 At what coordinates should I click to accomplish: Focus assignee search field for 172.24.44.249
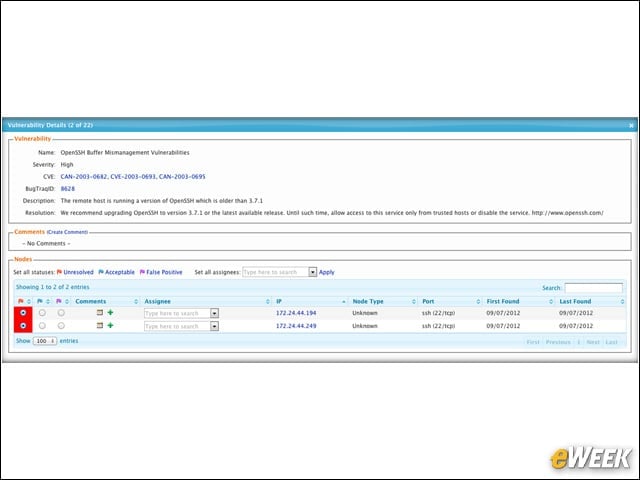click(x=177, y=326)
